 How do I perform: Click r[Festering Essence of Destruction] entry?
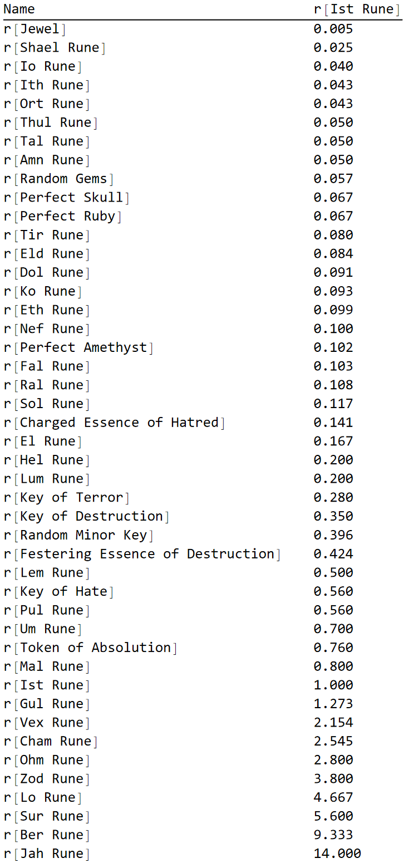pyautogui.click(x=142, y=554)
